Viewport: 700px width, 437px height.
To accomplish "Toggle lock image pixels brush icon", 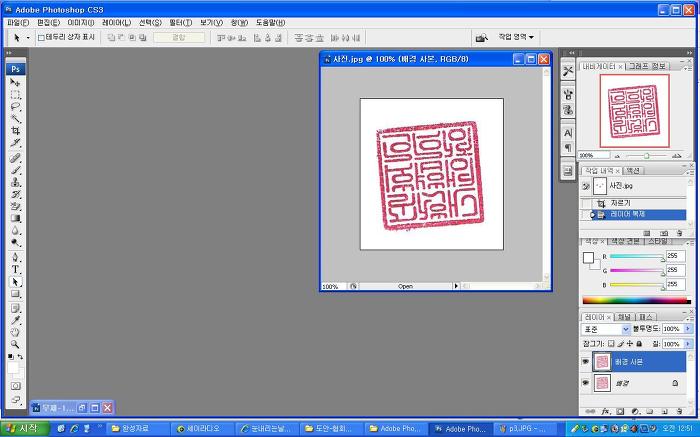I will tap(621, 344).
